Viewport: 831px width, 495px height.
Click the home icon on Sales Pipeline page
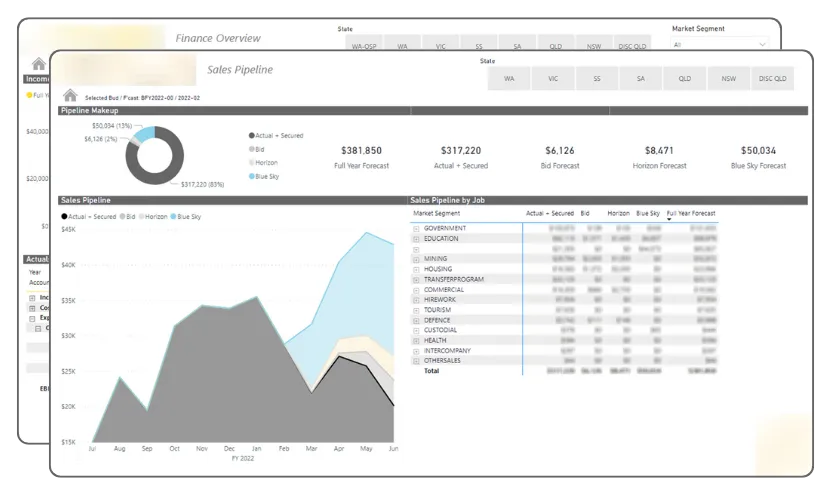[70, 95]
